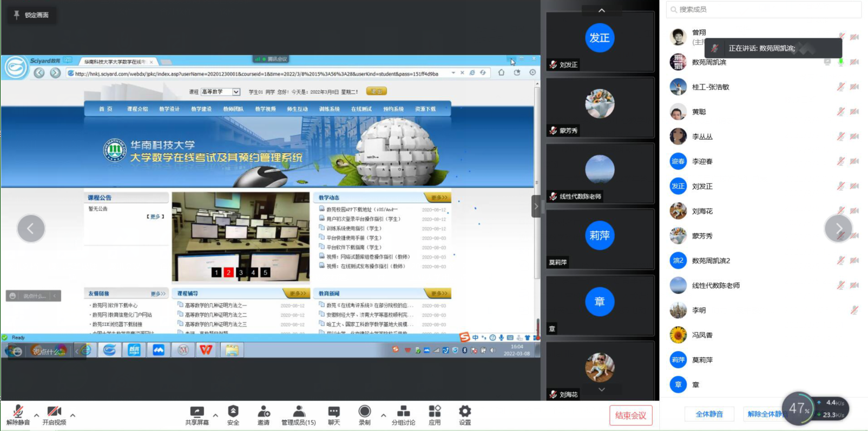
Task: Expand video options arrow beside 开启视频
Action: point(73,415)
